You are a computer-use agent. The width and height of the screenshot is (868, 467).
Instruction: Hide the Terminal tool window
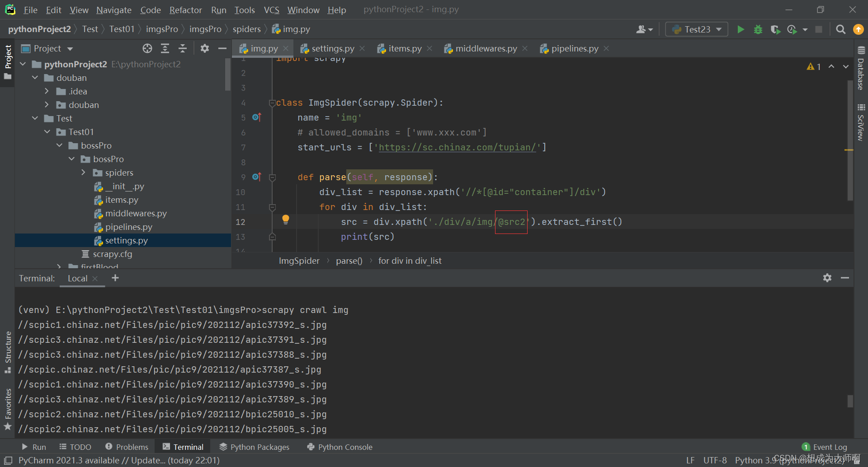[x=845, y=278]
